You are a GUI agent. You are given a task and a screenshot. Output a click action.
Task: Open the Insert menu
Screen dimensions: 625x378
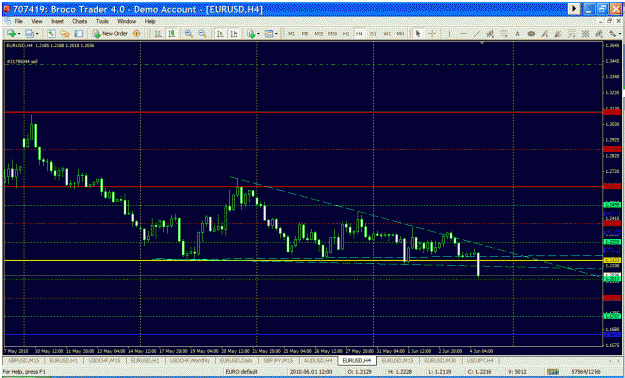(57, 21)
